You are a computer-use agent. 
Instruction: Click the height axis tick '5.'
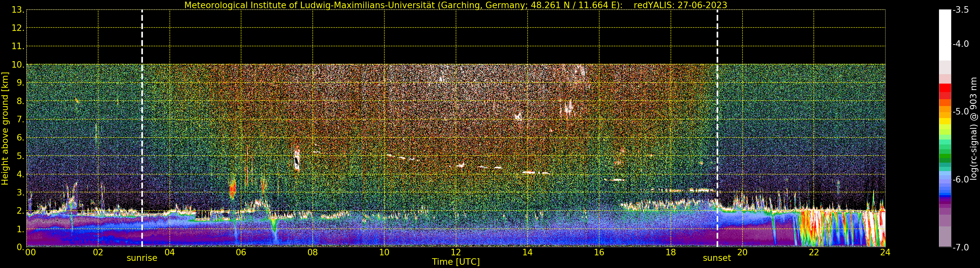21,156
